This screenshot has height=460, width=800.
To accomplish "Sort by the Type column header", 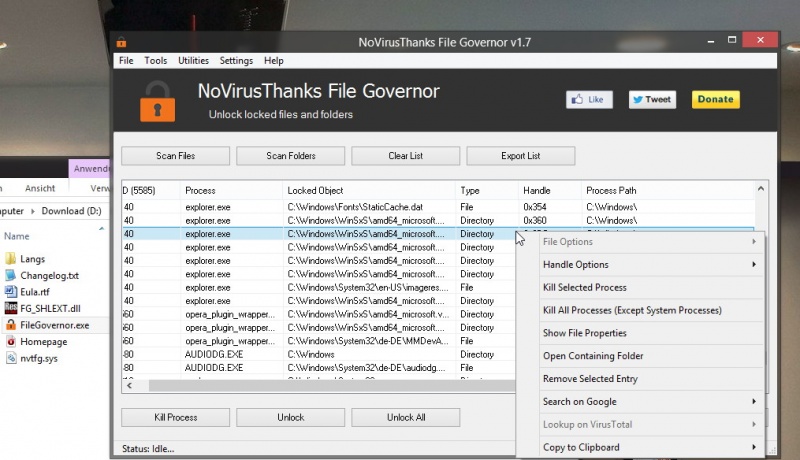I will pyautogui.click(x=487, y=191).
